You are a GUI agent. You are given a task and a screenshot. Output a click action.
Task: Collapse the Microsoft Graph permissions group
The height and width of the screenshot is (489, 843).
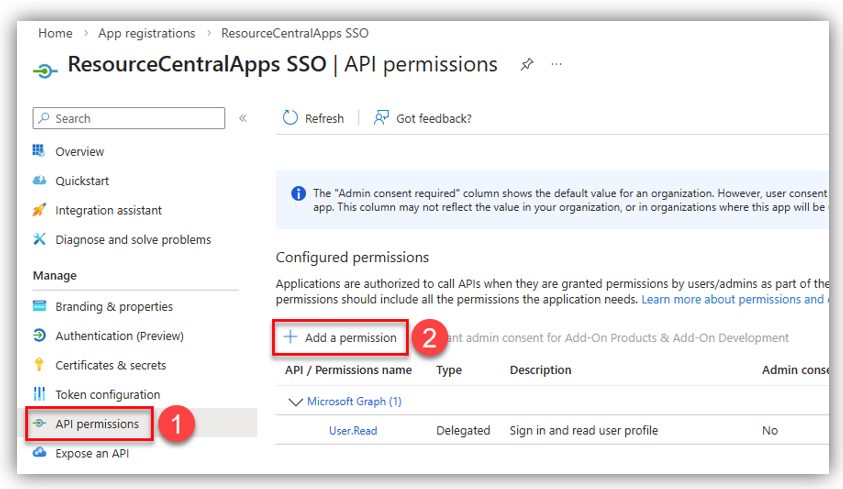tap(294, 402)
